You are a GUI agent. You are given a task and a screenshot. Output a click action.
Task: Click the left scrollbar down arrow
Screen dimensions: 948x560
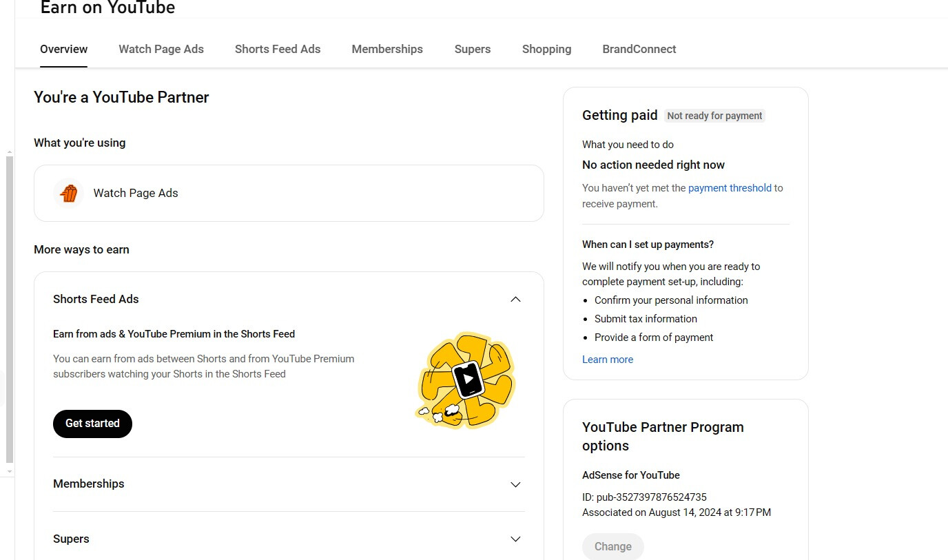9,472
